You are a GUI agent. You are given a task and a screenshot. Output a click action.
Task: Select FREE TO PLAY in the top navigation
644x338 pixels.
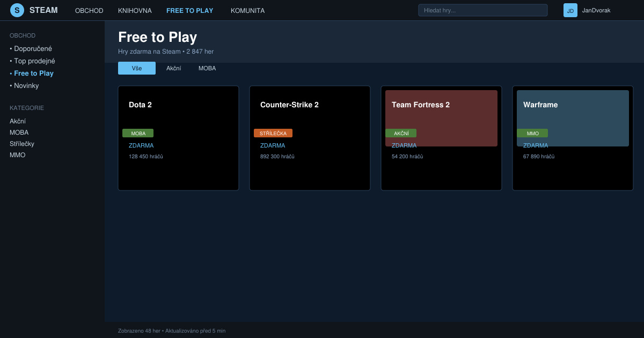[189, 11]
